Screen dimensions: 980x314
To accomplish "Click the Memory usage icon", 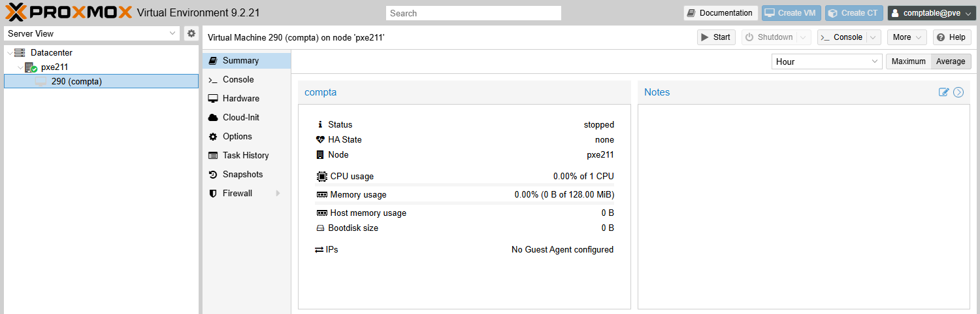I will pos(321,194).
